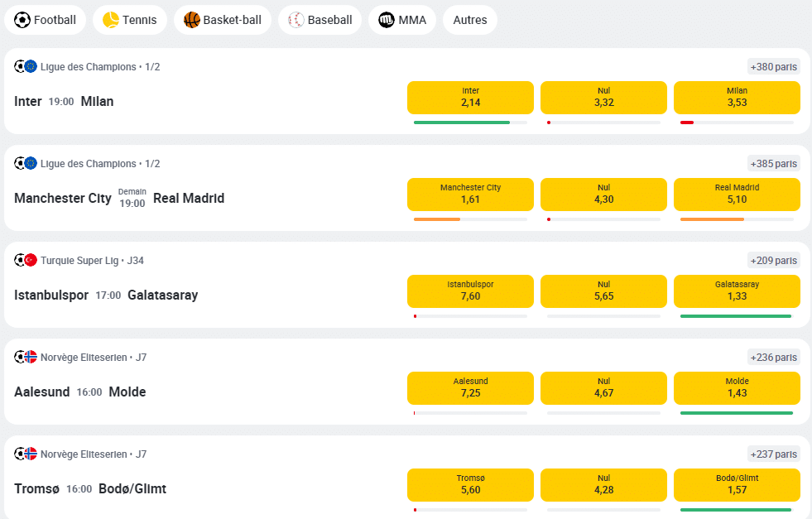Open the +236 paris markets
The width and height of the screenshot is (812, 519).
774,358
